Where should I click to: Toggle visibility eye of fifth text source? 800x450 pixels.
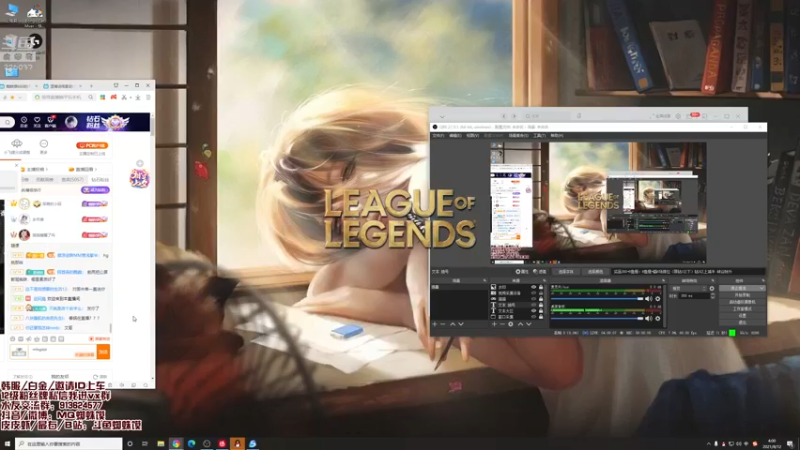534,311
